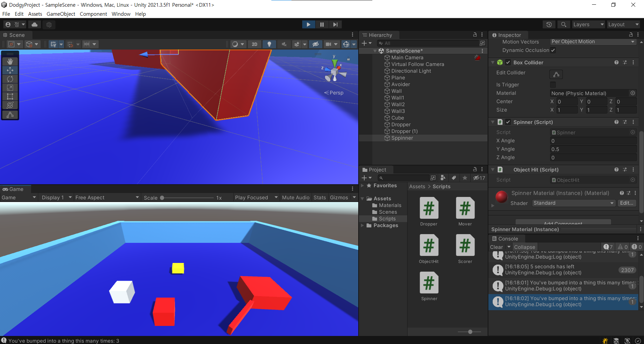Select the Transform tool
Screen dimensions: 644x344
click(10, 105)
